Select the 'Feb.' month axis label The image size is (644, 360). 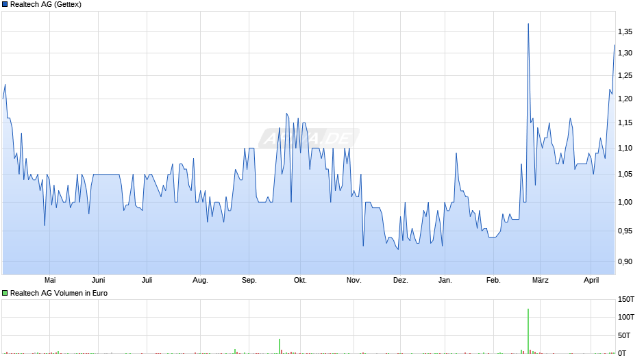pos(493,280)
